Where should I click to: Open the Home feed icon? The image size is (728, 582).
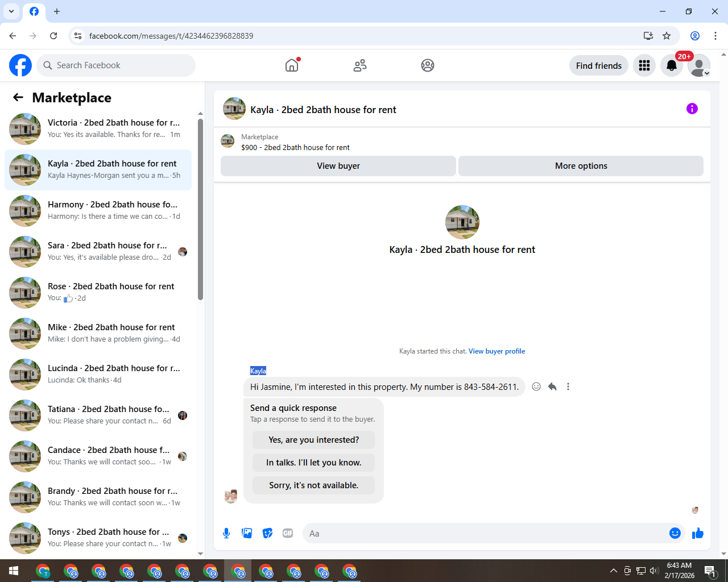(292, 65)
